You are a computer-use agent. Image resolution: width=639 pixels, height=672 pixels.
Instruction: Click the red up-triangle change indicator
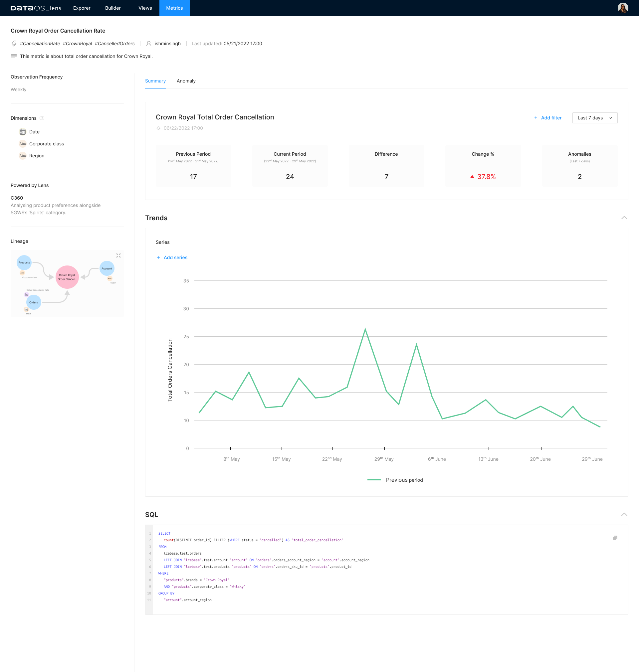tap(472, 177)
